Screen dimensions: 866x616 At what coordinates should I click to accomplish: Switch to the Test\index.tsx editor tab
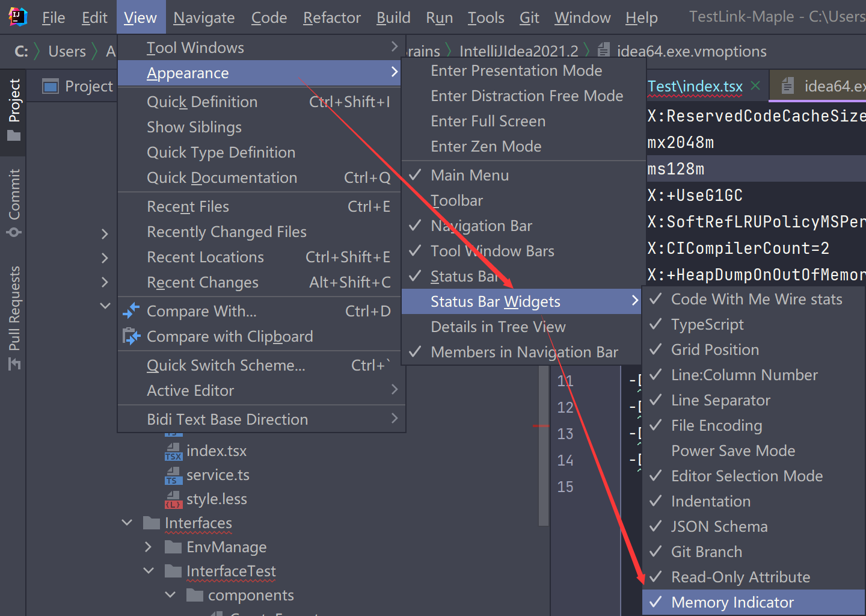tap(695, 87)
